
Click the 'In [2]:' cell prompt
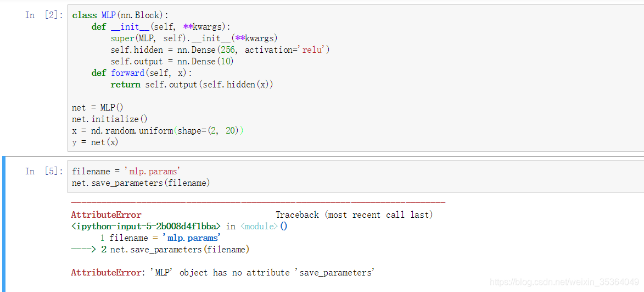coord(44,15)
